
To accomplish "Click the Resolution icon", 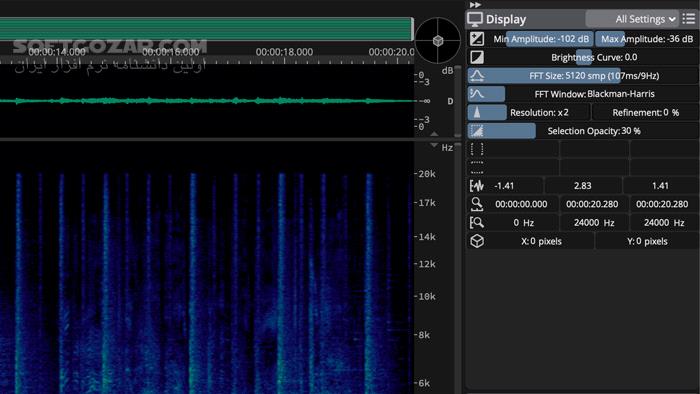I will [x=477, y=112].
